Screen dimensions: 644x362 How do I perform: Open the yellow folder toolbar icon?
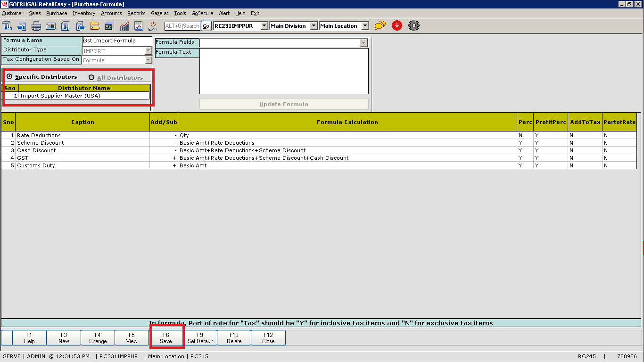coord(95,26)
